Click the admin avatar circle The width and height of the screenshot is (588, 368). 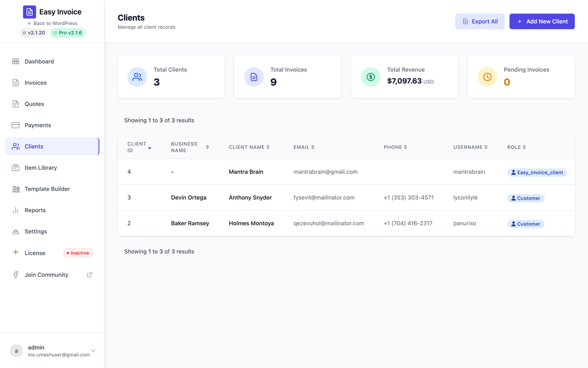[17, 351]
